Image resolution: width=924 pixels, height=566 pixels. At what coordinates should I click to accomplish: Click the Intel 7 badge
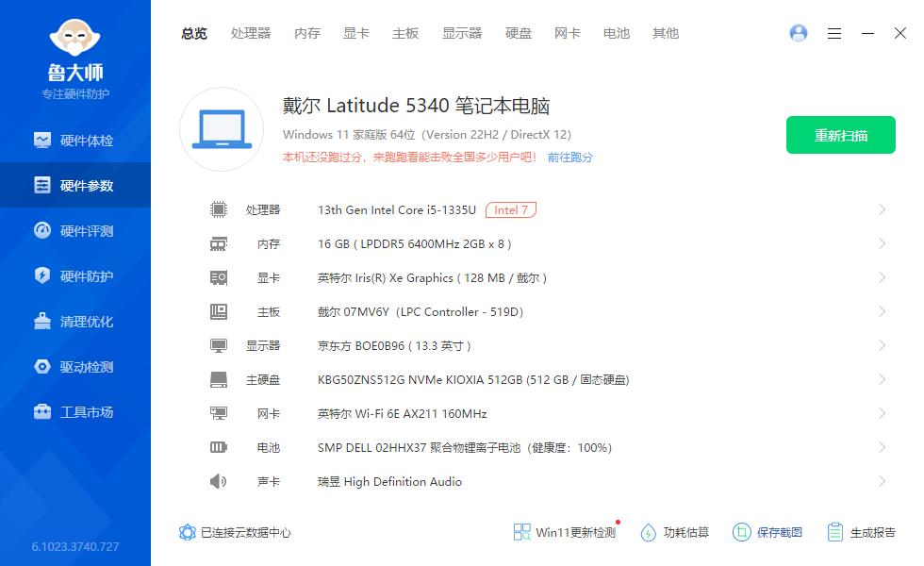click(511, 209)
